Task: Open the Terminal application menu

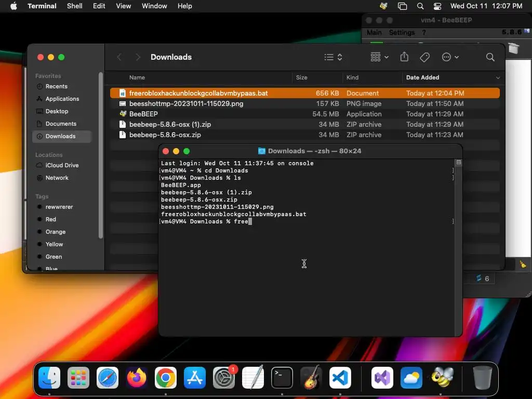Action: 42,6
